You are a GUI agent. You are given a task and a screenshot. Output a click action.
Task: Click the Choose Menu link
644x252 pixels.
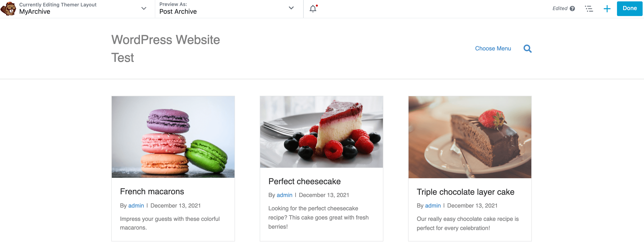tap(493, 49)
